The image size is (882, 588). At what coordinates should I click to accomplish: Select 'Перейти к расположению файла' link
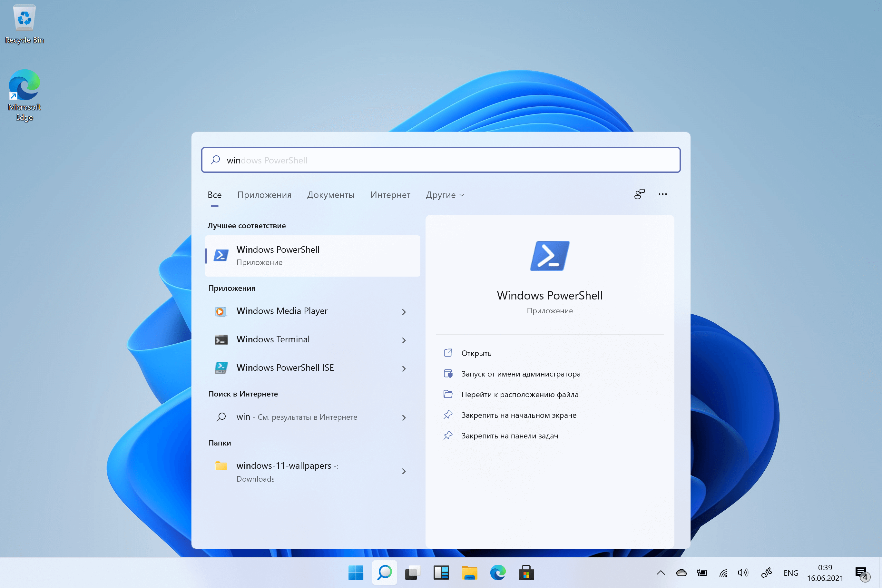tap(518, 394)
